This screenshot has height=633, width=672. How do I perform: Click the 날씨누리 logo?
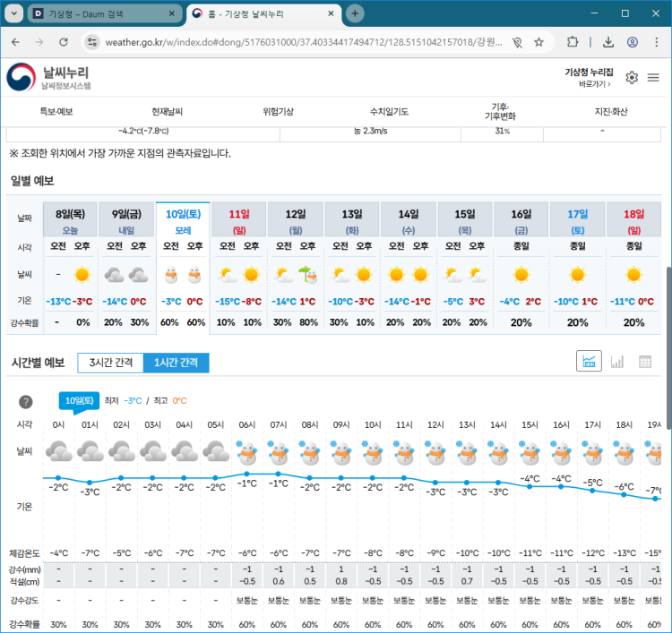pos(49,78)
